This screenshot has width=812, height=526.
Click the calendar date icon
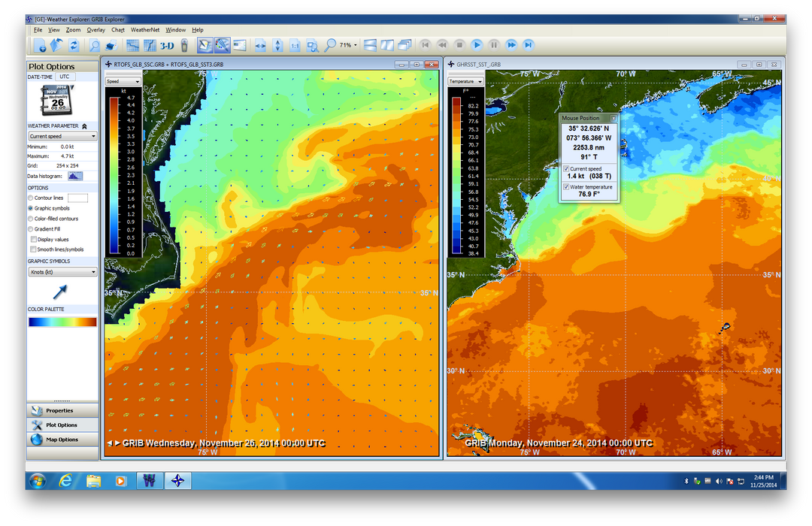pos(57,100)
